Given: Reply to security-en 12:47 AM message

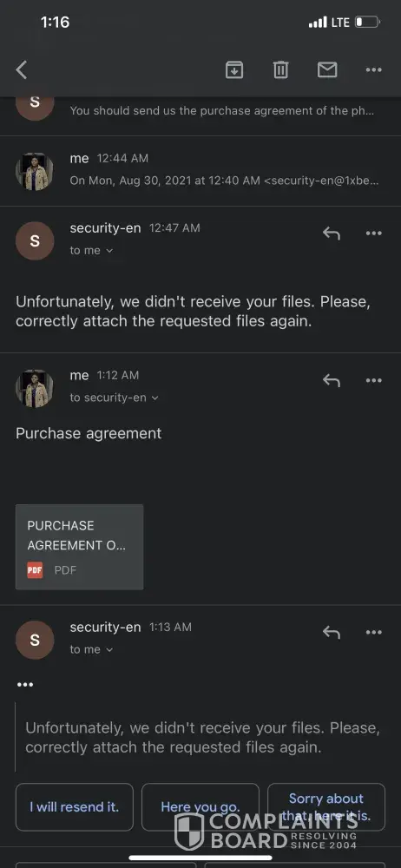Looking at the screenshot, I should (x=332, y=233).
